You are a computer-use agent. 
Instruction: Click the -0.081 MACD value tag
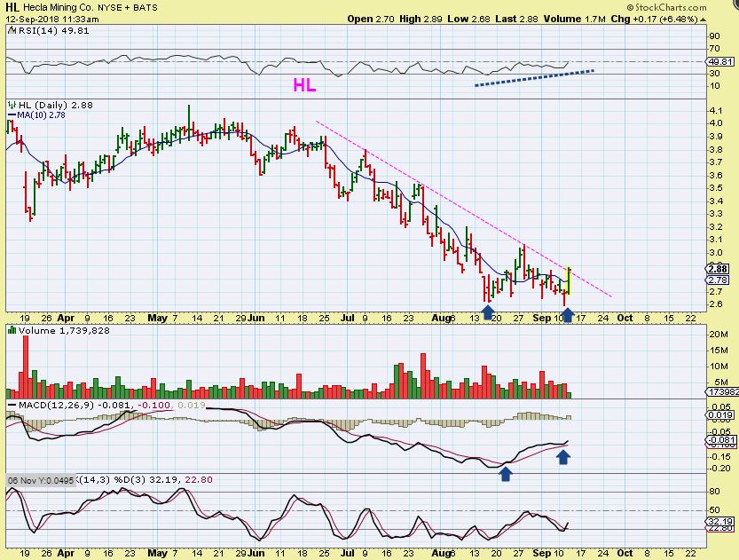click(x=719, y=440)
